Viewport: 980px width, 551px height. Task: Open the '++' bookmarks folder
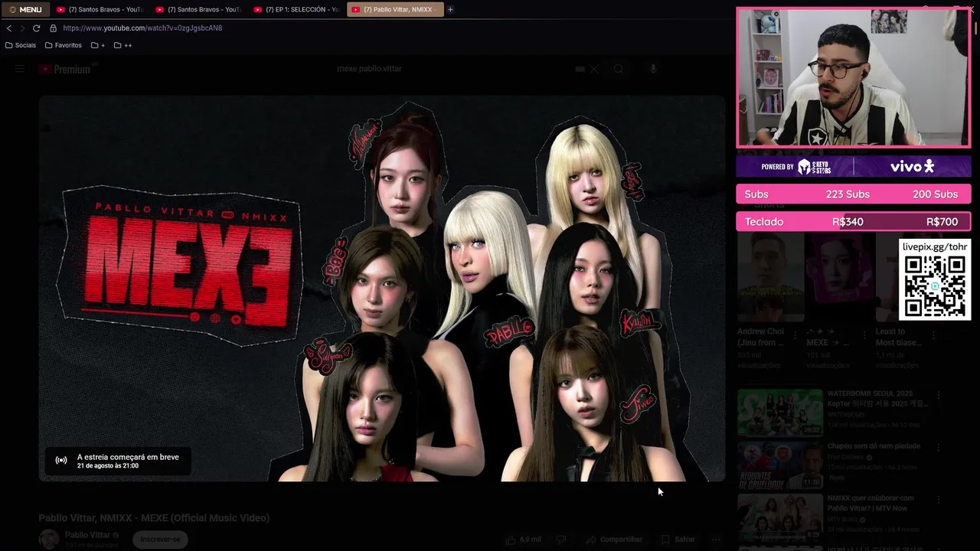[122, 45]
